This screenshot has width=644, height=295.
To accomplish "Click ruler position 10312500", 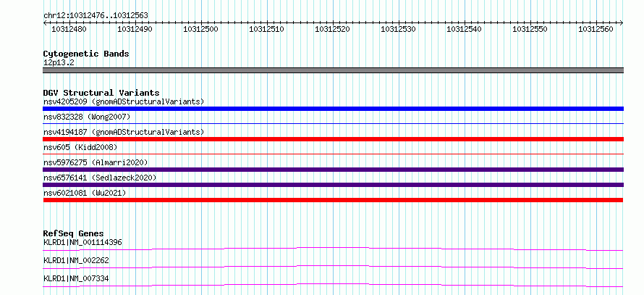I will click(201, 29).
